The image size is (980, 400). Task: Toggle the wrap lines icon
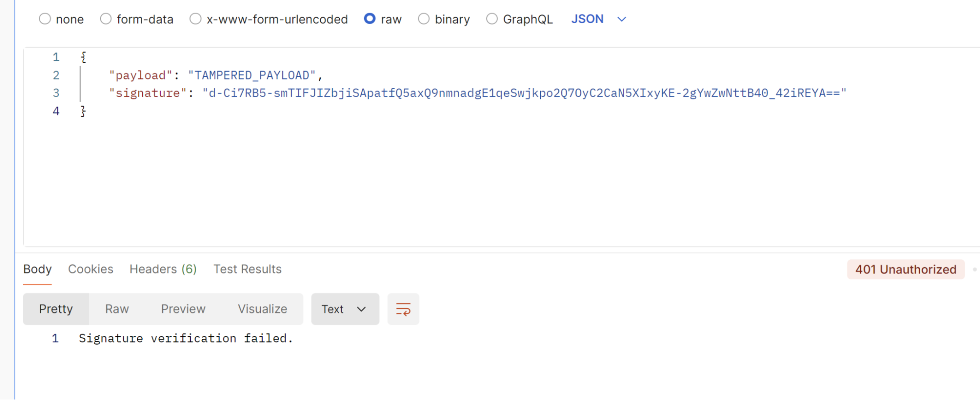(x=403, y=309)
